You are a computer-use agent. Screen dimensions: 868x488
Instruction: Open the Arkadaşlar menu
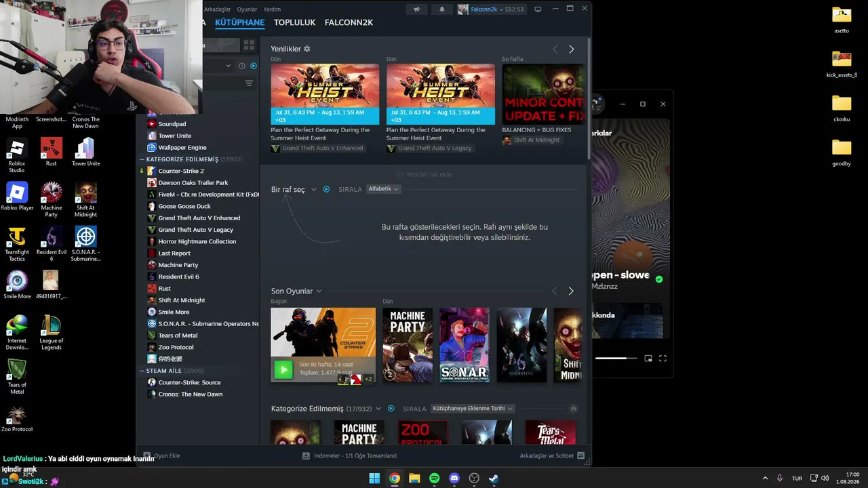[218, 9]
